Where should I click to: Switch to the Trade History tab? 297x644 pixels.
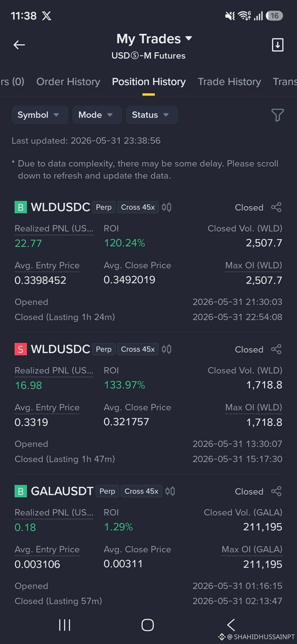click(229, 82)
